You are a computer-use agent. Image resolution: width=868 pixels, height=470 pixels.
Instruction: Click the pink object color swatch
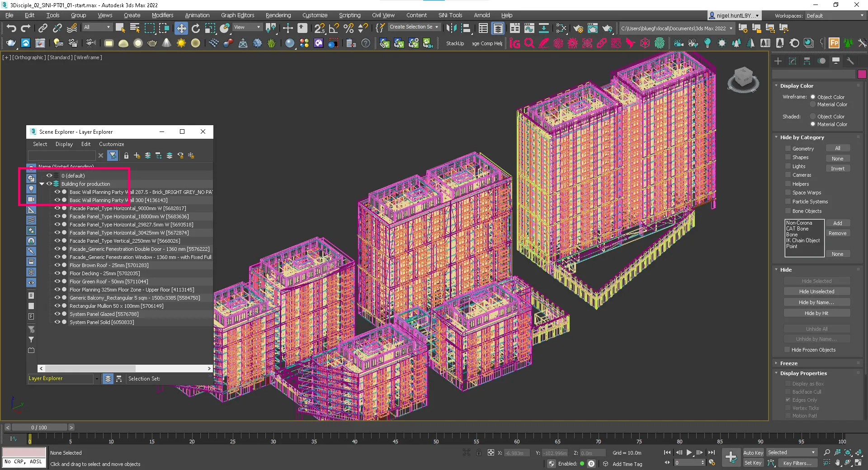[862, 74]
